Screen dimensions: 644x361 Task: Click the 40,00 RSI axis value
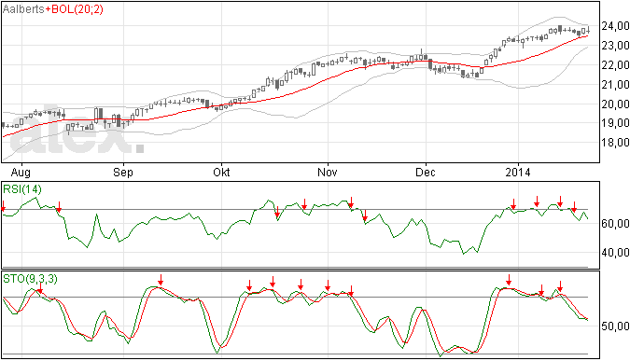coord(615,252)
